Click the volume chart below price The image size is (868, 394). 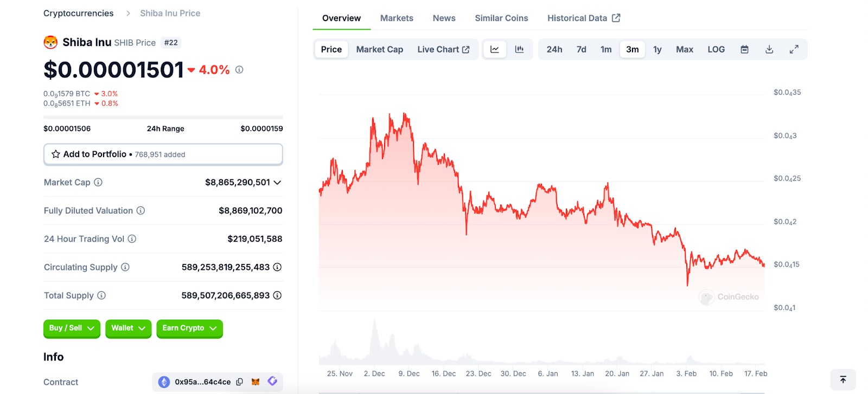pos(541,341)
